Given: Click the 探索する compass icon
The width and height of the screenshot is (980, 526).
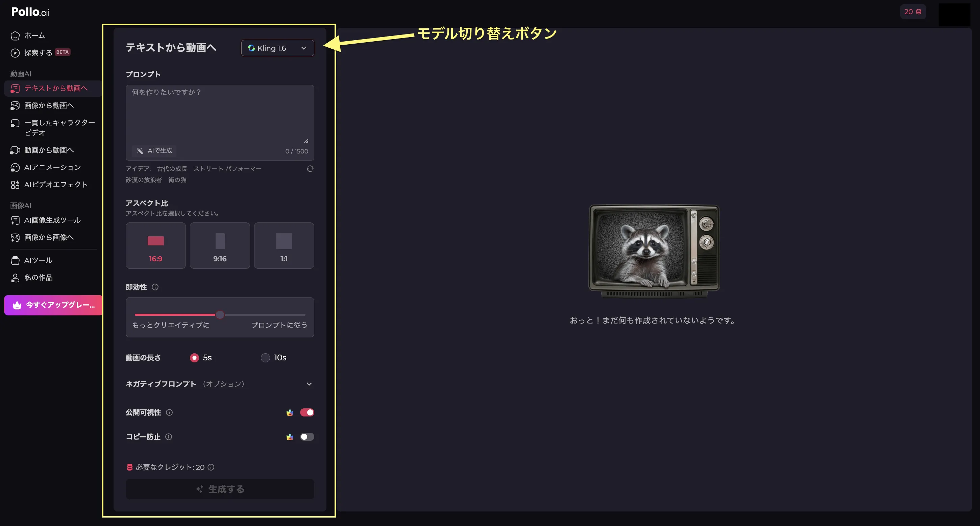Looking at the screenshot, I should point(15,53).
